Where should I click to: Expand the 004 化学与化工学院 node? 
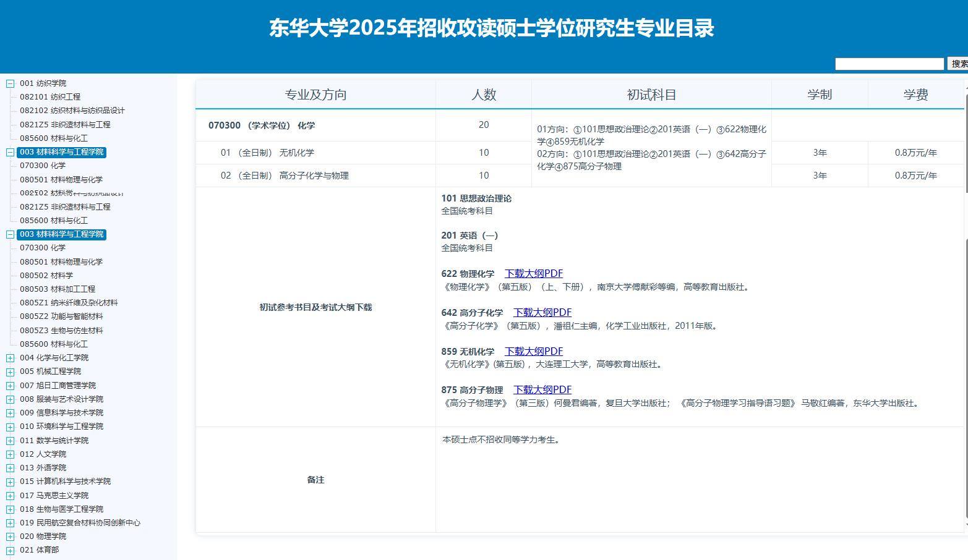pos(10,358)
